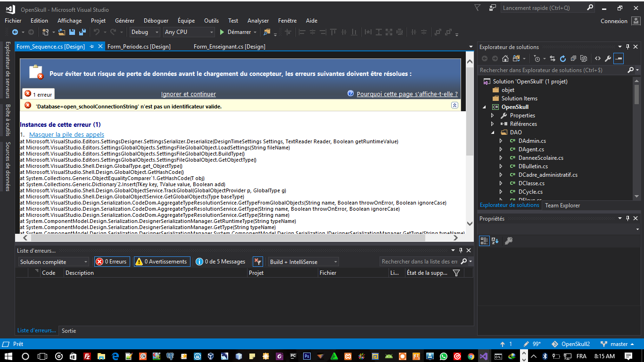Click the Home icon in the Solution Explorer
The width and height of the screenshot is (644, 362).
(x=505, y=58)
